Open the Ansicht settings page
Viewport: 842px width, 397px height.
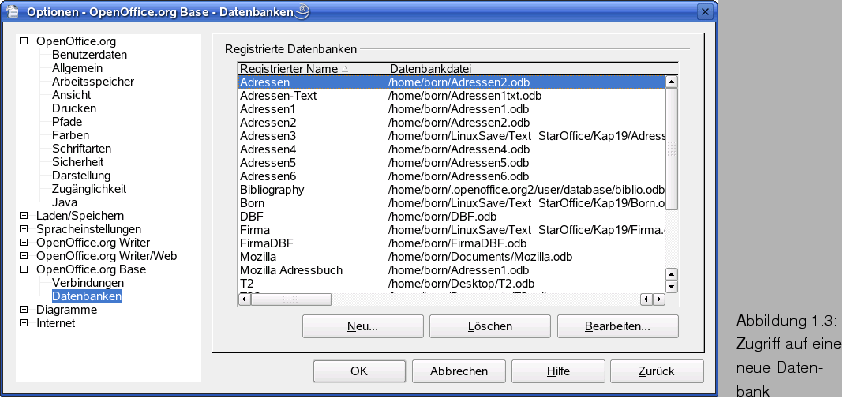click(71, 95)
